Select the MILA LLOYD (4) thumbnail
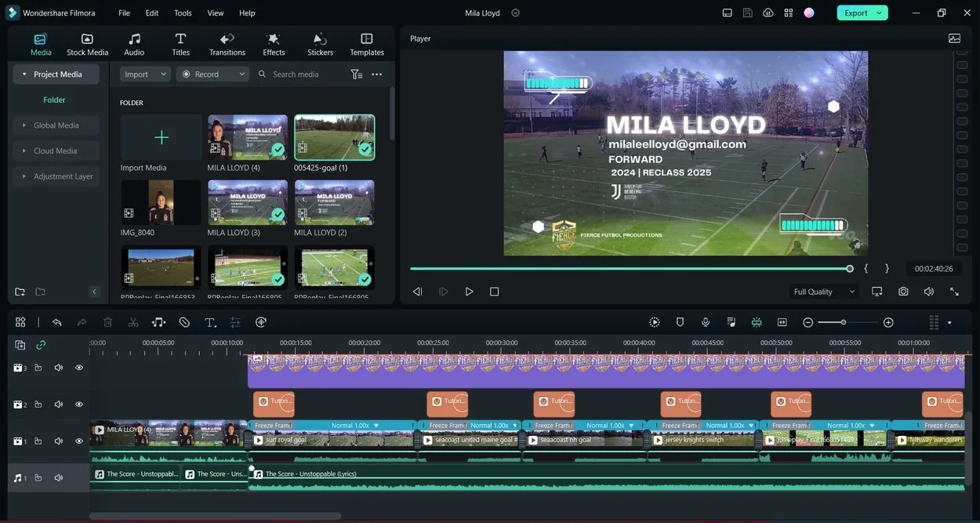980x523 pixels. tap(248, 137)
